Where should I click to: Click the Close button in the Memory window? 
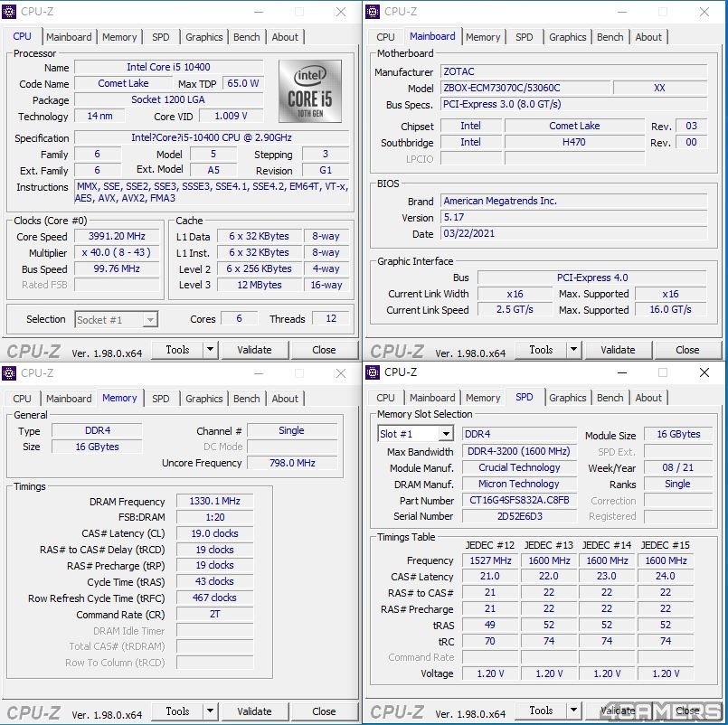point(324,711)
